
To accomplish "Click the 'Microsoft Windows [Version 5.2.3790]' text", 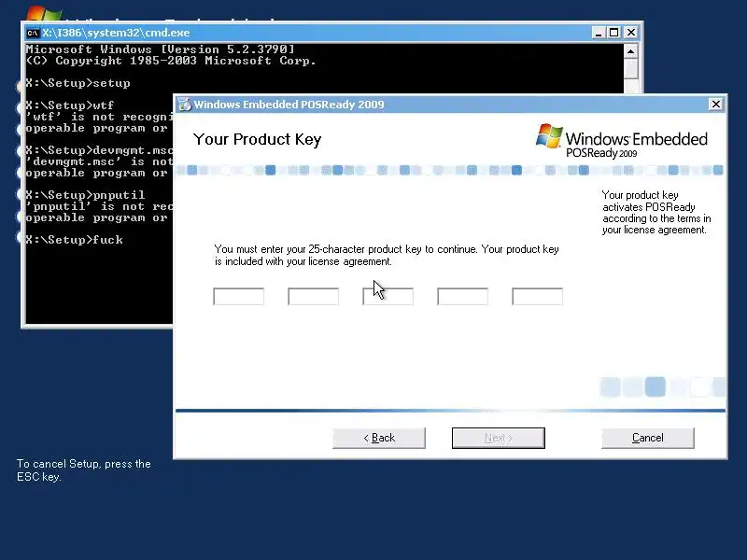I will click(160, 49).
